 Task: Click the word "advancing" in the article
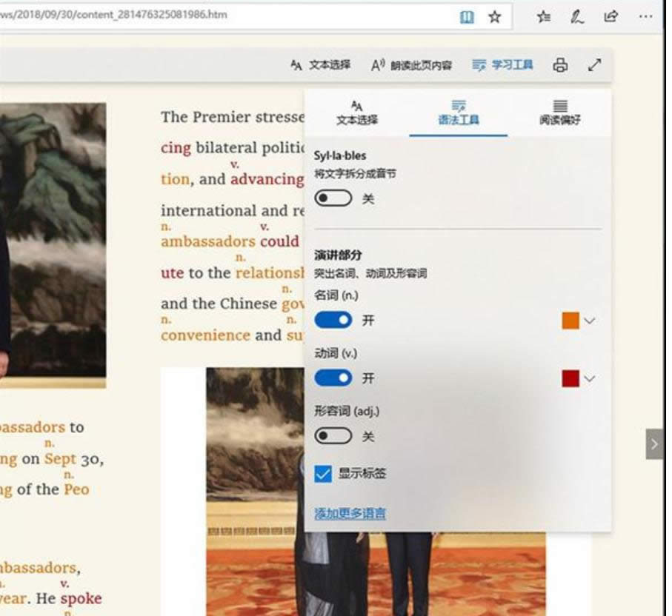pyautogui.click(x=267, y=179)
